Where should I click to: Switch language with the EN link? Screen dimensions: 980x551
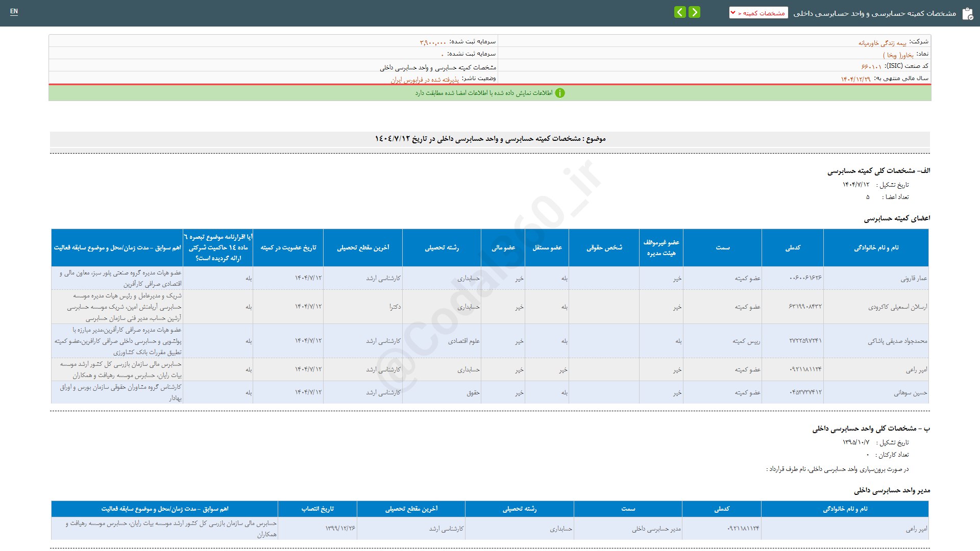tap(14, 11)
